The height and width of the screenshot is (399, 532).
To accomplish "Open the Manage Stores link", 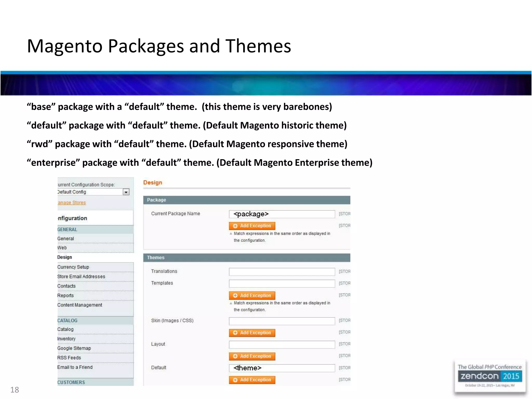I will click(72, 203).
